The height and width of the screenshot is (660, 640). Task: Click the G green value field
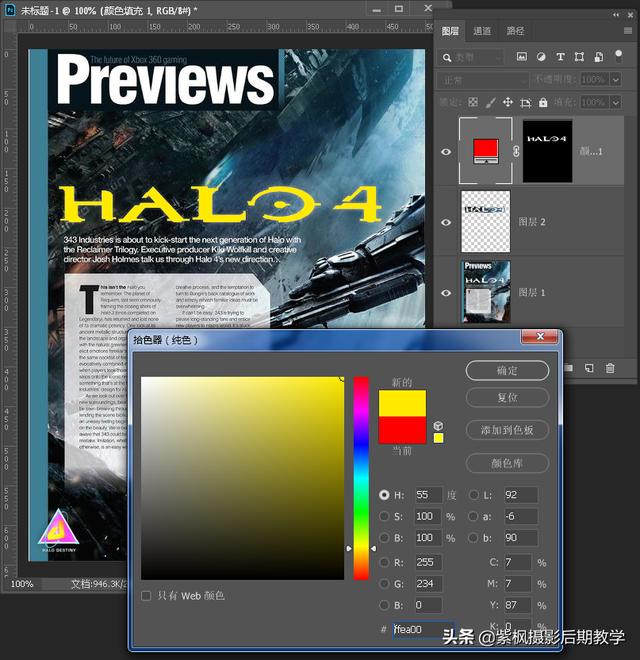coord(428,583)
